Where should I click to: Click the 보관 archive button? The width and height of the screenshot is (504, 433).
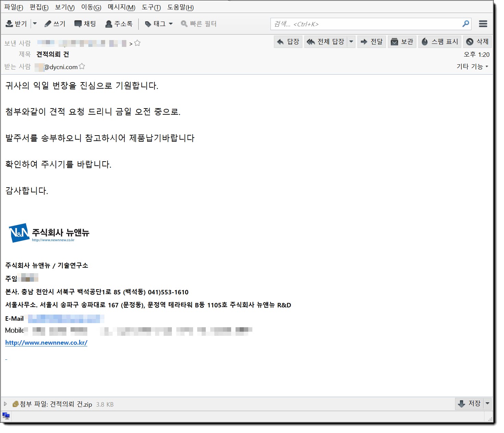pos(402,42)
